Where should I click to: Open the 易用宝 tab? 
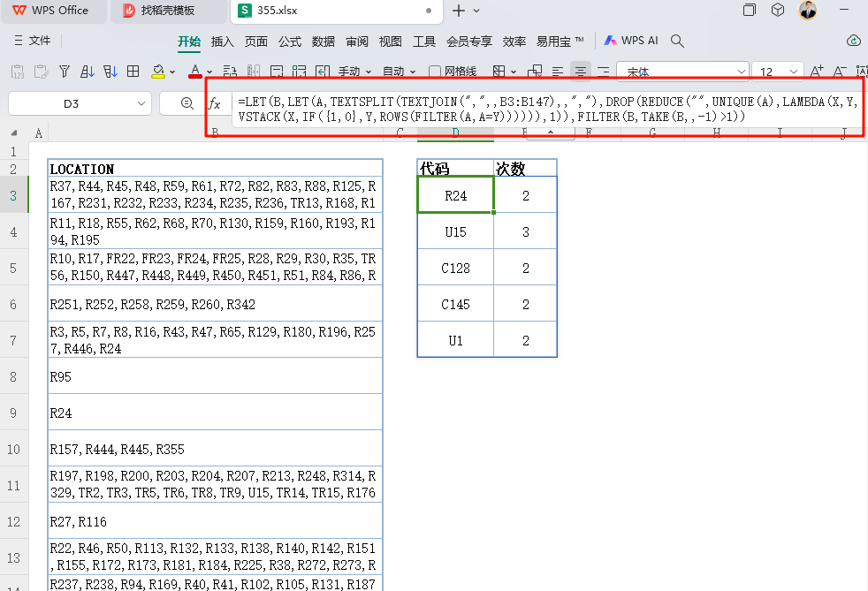(x=560, y=42)
